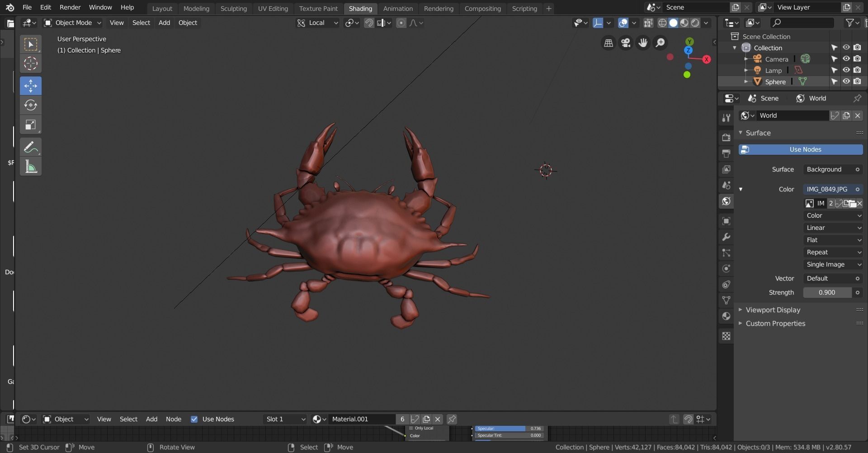Switch to wireframe viewport shading
The width and height of the screenshot is (868, 453).
click(662, 23)
